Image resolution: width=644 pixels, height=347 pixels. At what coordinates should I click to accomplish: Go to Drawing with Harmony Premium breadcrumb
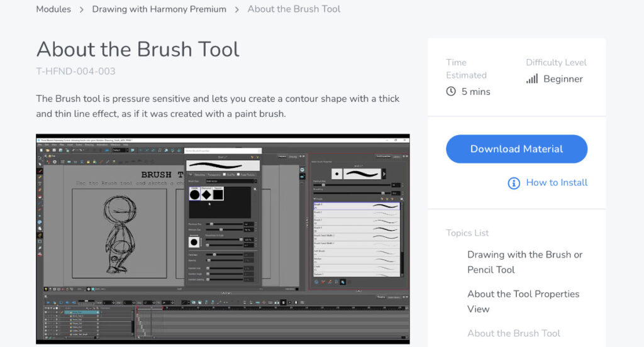pos(159,9)
